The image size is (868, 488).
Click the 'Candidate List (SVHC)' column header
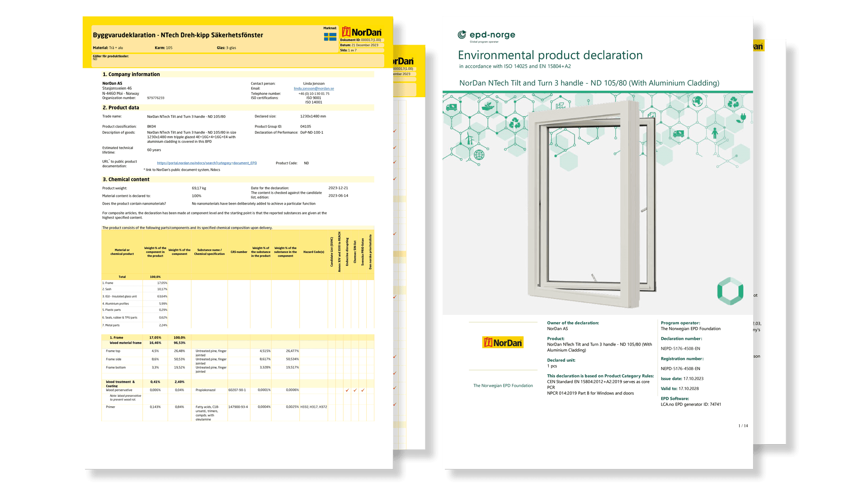(x=332, y=252)
